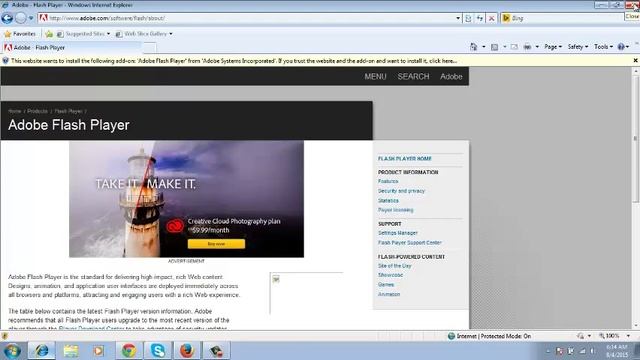This screenshot has width=640, height=360.
Task: Expand the address bar history dropdown arrow
Action: [458, 18]
